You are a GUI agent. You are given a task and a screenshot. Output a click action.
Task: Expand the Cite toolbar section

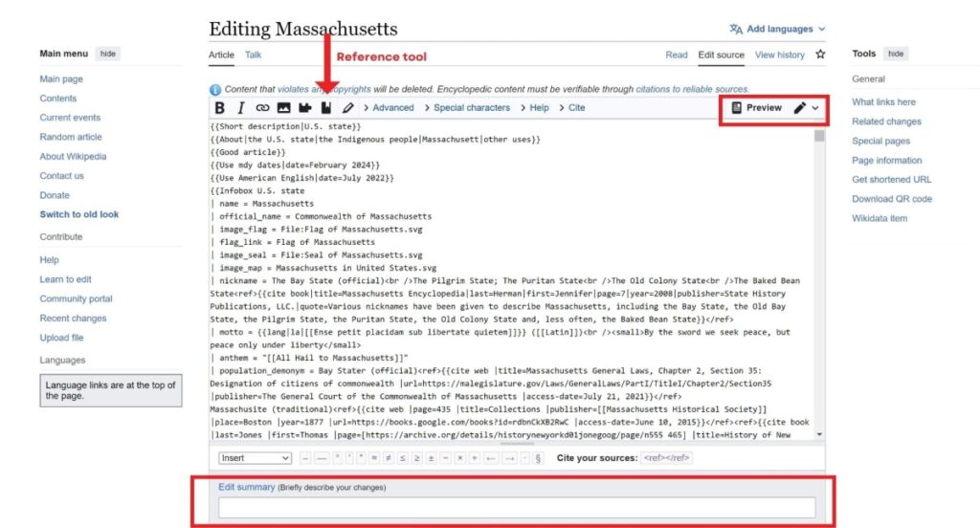(x=572, y=108)
